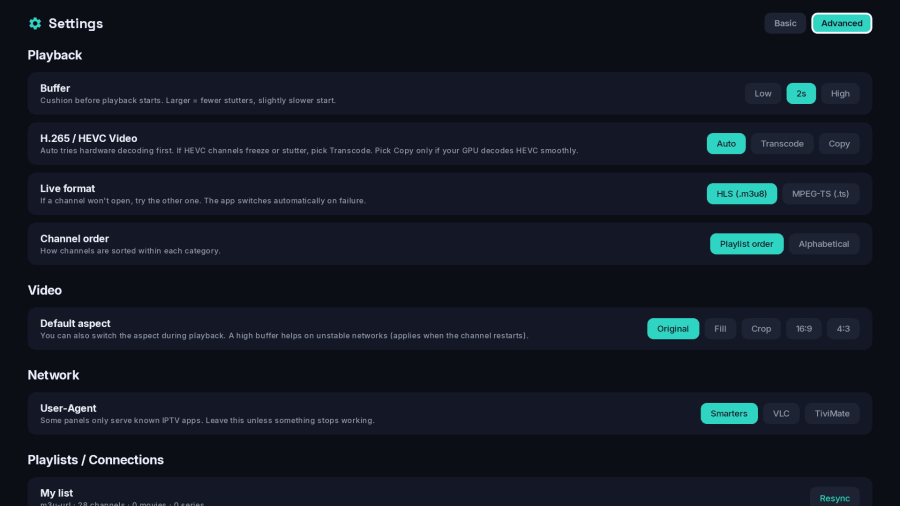Click the 'Auto tries hardware decoding first' description
900x506 pixels.
(x=309, y=151)
